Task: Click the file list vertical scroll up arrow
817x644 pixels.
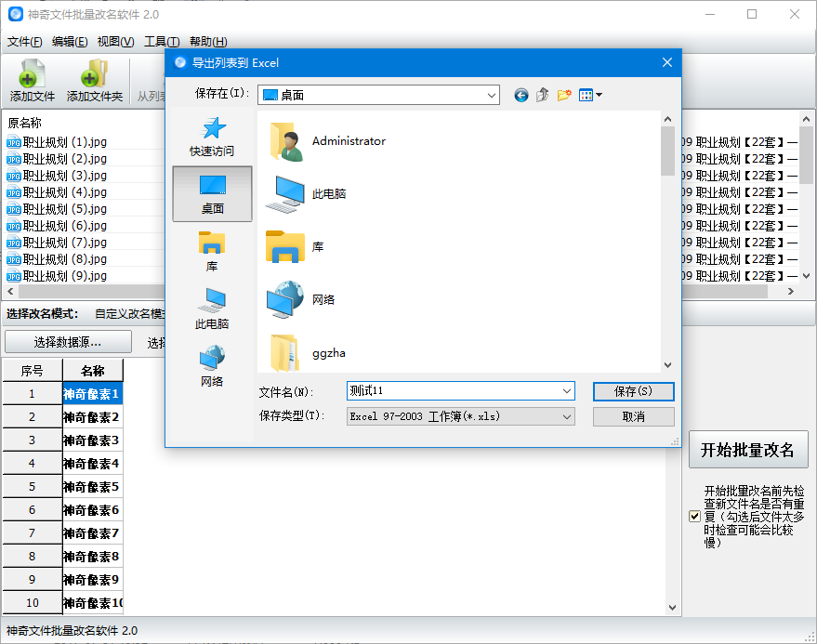Action: click(x=806, y=119)
